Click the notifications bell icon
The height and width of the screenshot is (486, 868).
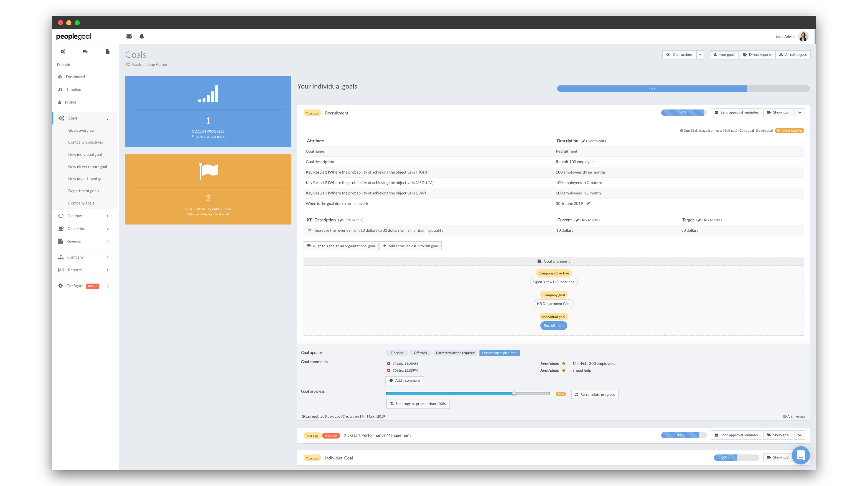click(x=142, y=36)
